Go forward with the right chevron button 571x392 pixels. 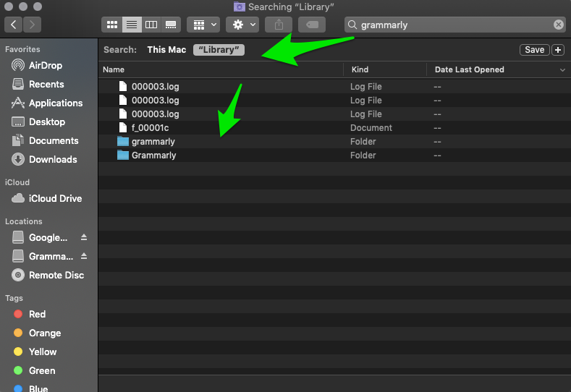pos(32,25)
